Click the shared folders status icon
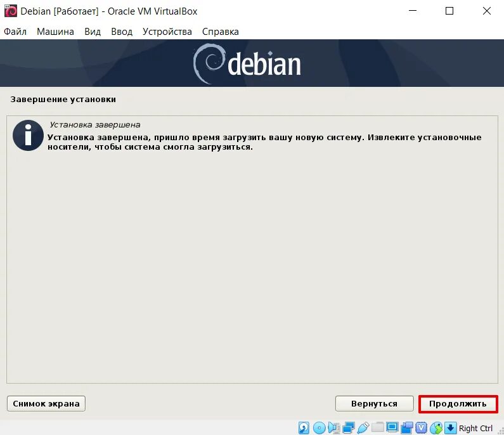 [x=378, y=427]
